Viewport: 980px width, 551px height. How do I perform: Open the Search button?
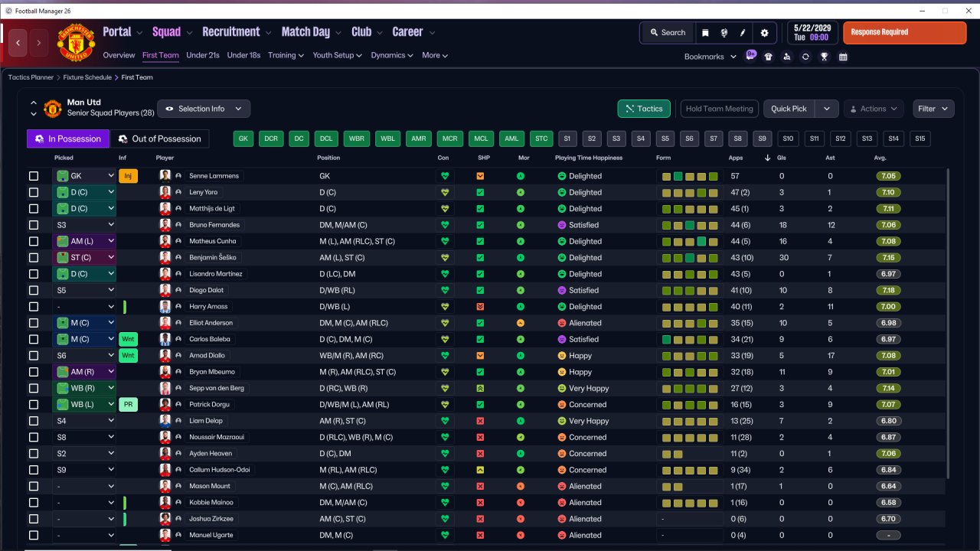pyautogui.click(x=668, y=33)
